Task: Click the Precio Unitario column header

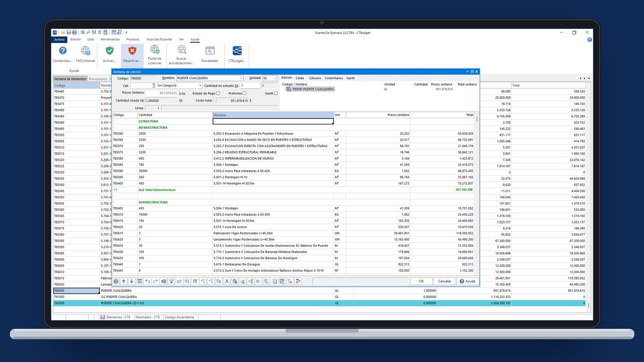Action: tap(378, 115)
